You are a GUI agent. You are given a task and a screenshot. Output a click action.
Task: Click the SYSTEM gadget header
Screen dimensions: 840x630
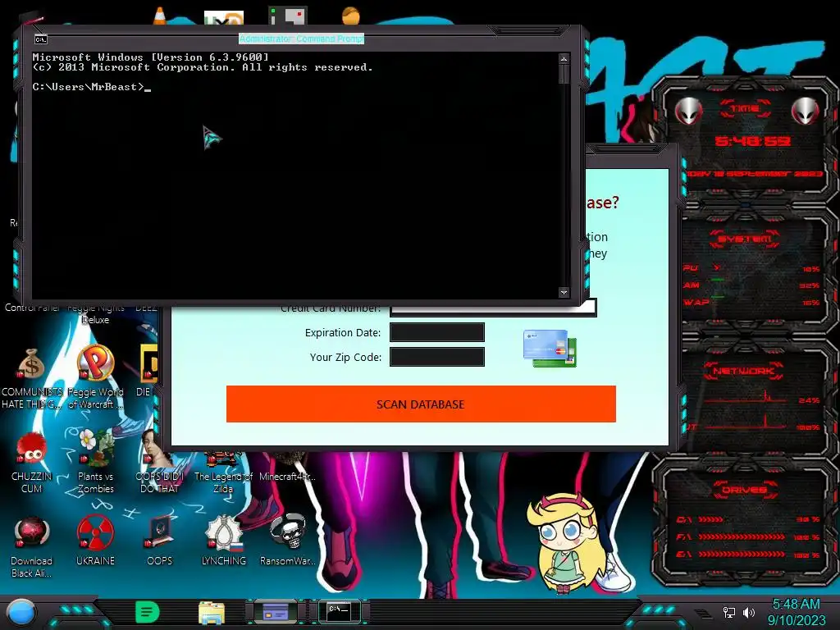click(x=745, y=239)
